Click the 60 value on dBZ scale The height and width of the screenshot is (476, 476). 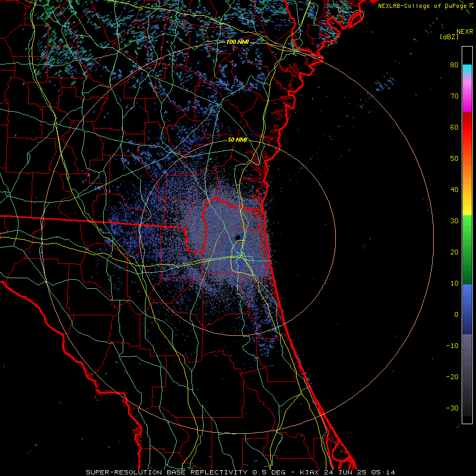(x=454, y=127)
